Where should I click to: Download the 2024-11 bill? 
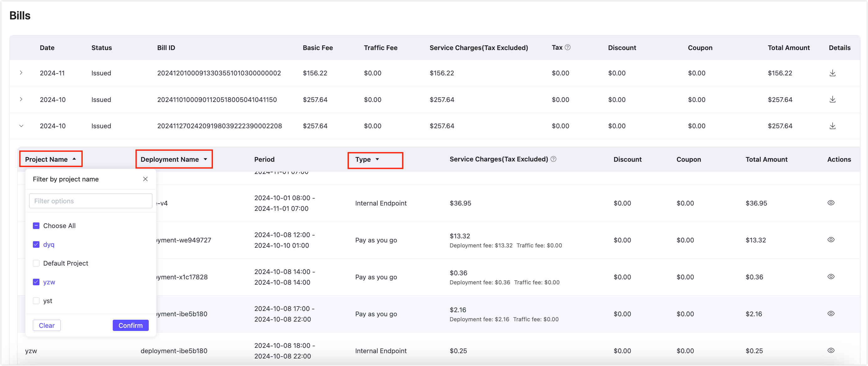coord(832,73)
